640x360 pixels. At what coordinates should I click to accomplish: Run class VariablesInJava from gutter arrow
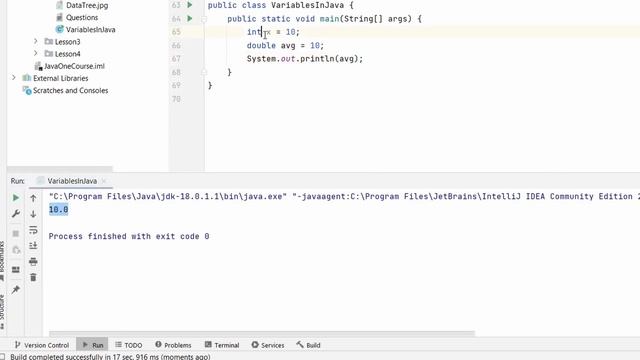(190, 5)
